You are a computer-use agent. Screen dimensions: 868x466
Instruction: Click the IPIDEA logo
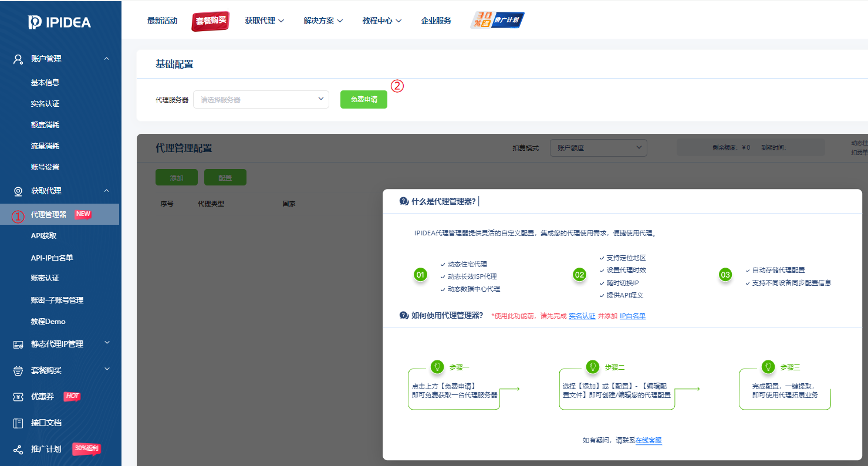pos(60,22)
